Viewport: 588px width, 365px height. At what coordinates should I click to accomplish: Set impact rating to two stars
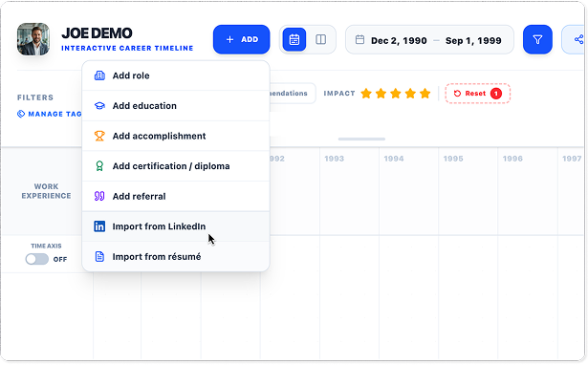[381, 94]
